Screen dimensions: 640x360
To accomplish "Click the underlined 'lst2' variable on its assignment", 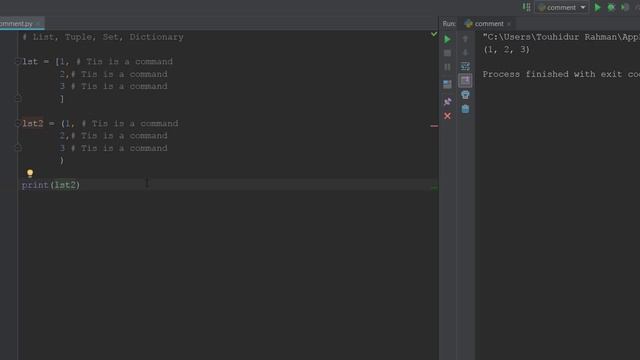I will pyautogui.click(x=33, y=123).
